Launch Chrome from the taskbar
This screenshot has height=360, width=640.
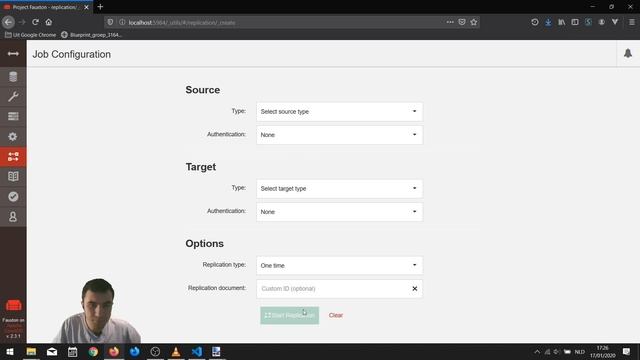point(93,351)
